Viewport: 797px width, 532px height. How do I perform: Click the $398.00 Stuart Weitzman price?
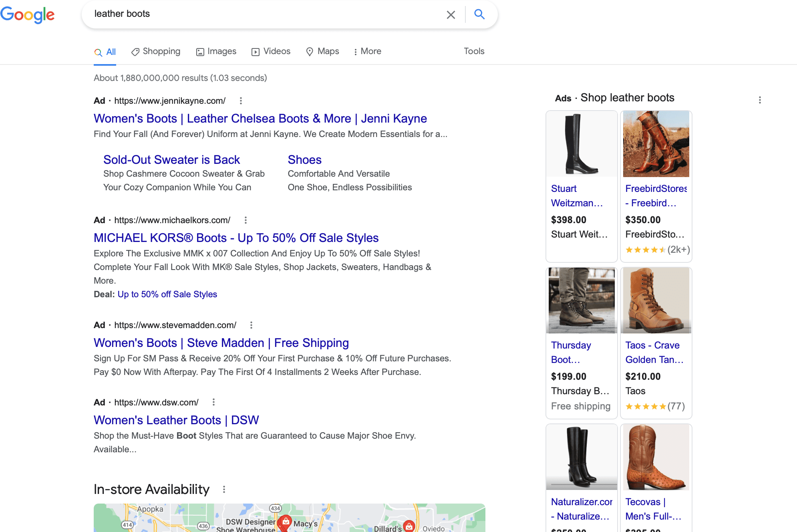tap(569, 220)
